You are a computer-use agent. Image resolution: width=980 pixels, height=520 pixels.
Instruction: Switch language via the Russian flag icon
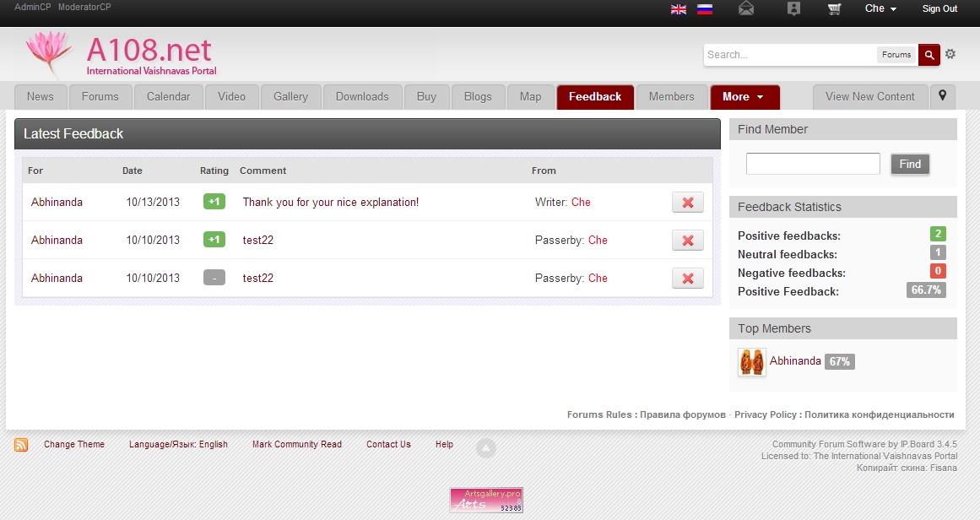tap(704, 9)
